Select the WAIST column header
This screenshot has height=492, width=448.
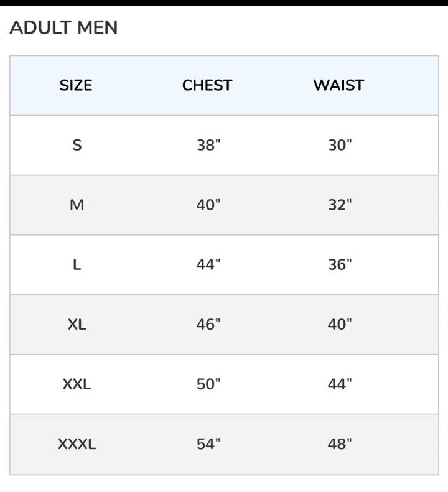338,85
